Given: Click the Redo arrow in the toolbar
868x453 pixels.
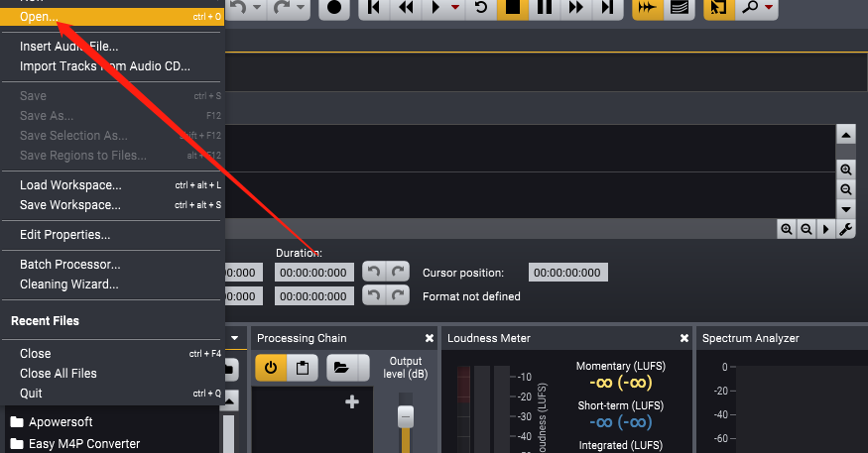Looking at the screenshot, I should click(x=282, y=8).
